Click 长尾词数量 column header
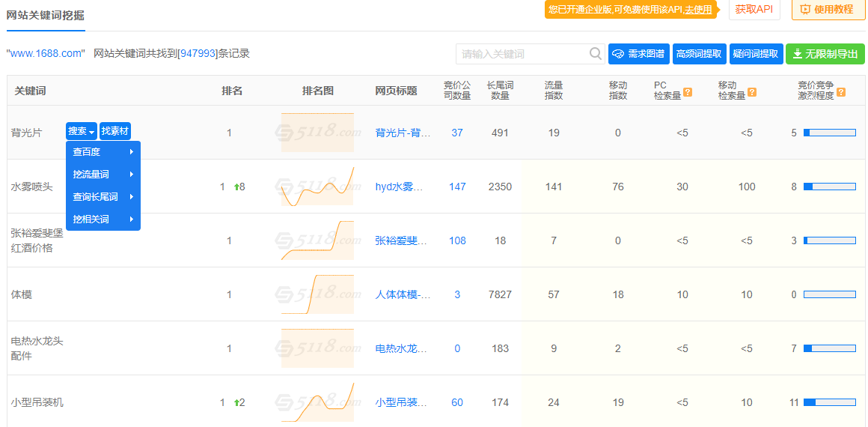868x427 pixels. [501, 91]
